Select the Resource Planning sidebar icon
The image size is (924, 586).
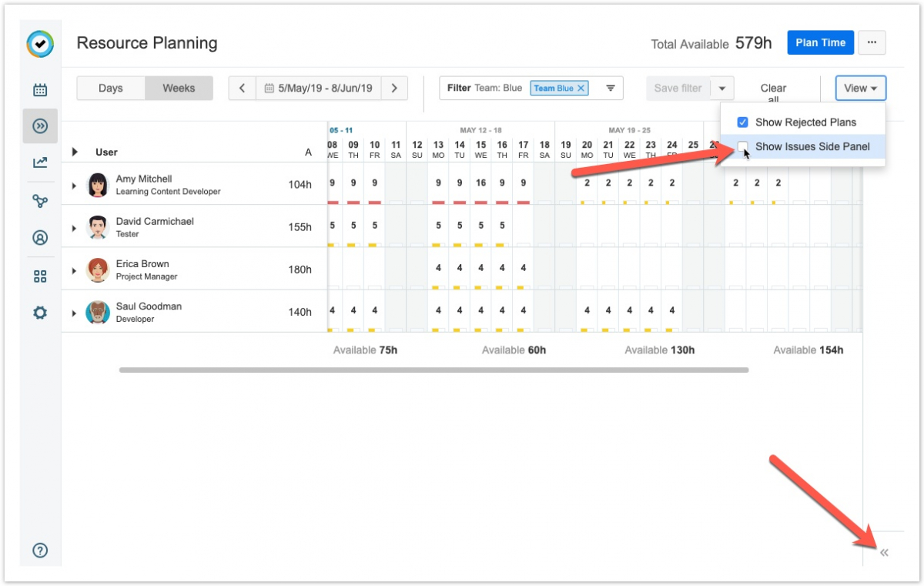click(40, 126)
